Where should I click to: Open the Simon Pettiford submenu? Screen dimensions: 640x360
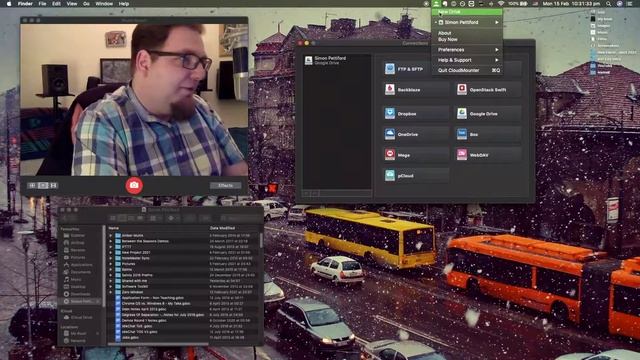click(467, 22)
